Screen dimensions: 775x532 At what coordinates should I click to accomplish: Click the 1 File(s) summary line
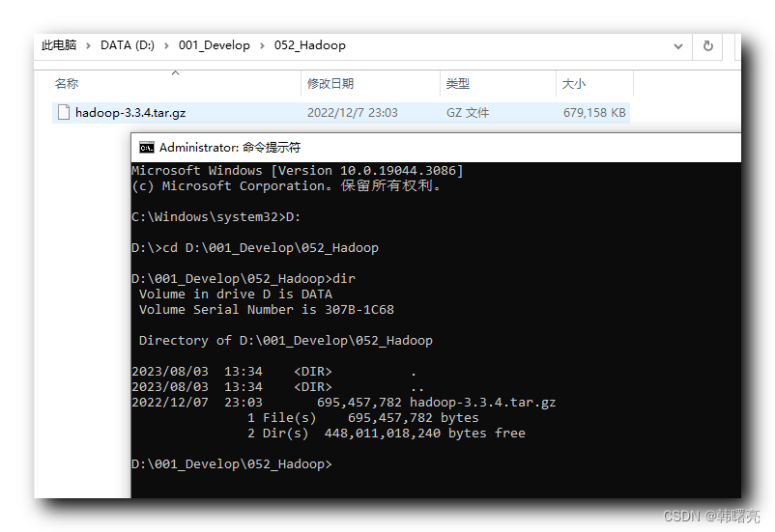(362, 418)
